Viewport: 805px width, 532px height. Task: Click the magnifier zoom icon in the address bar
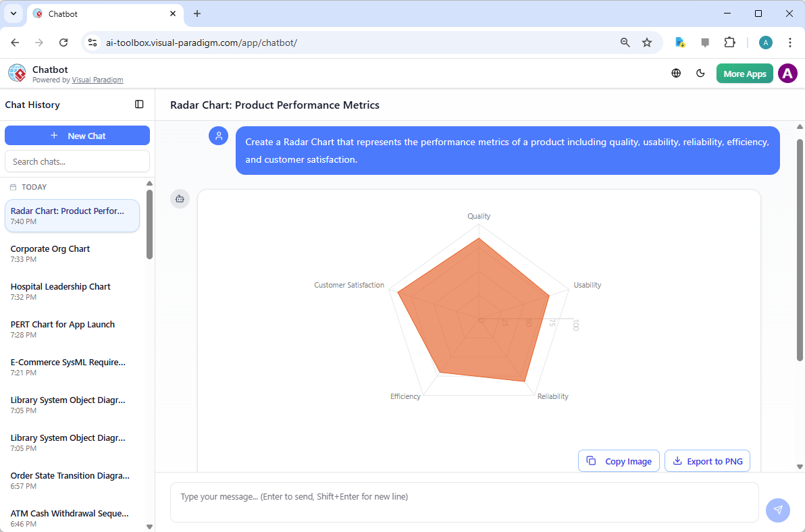[x=625, y=42]
